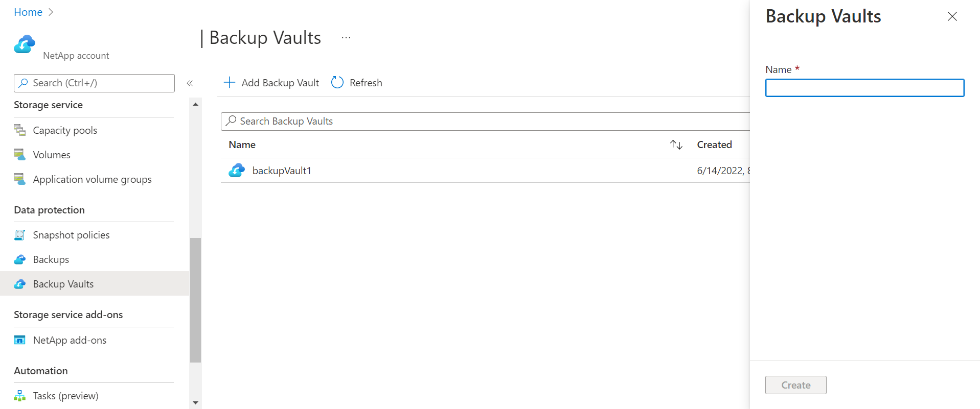Select Backup Vaults in the sidebar menu
The image size is (980, 409).
point(95,284)
